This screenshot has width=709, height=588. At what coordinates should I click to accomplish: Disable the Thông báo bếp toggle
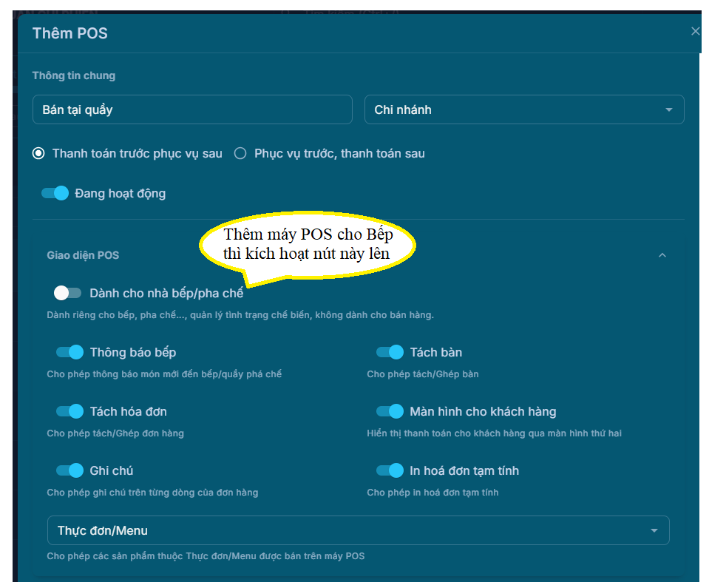click(70, 352)
